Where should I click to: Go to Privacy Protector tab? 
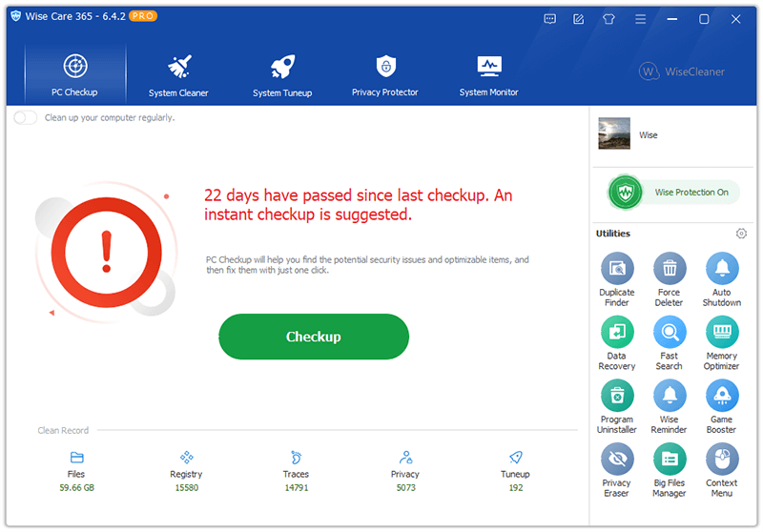(x=385, y=75)
